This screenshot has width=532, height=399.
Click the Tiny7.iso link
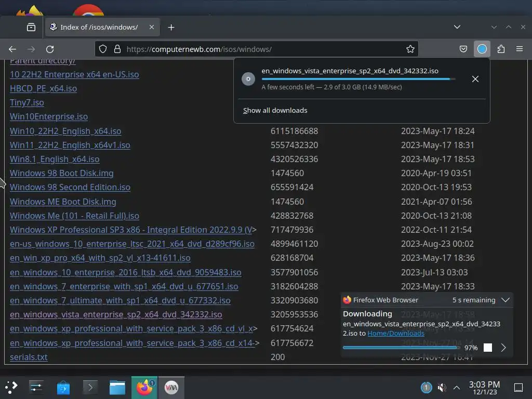tap(27, 102)
